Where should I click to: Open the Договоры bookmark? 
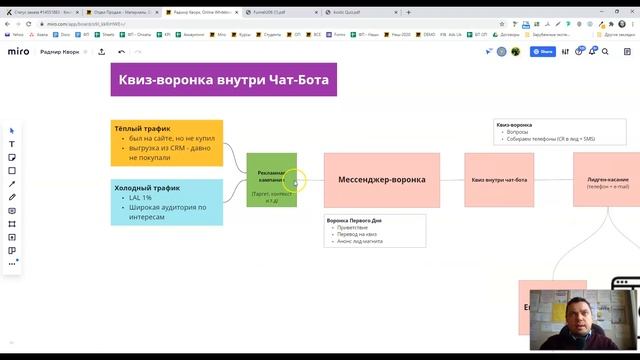click(506, 35)
